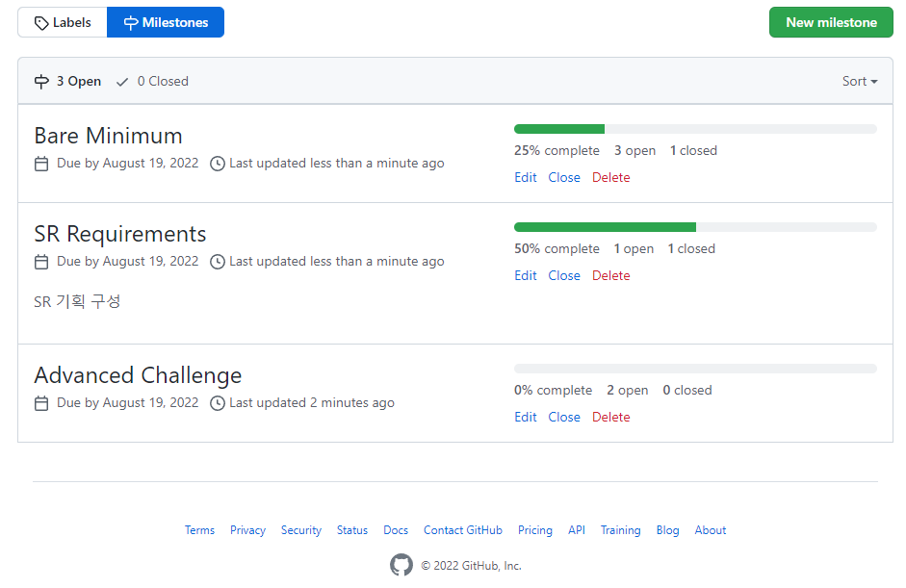Screen dimensions: 906x588
Task: Click the "SR 기획 구성" description text
Action: 77,301
